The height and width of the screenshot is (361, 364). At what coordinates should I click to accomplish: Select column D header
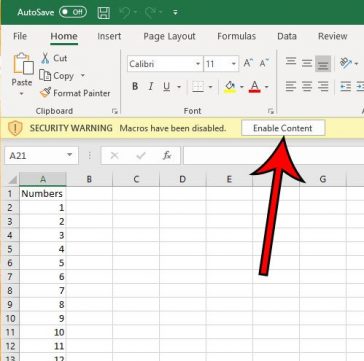point(183,179)
